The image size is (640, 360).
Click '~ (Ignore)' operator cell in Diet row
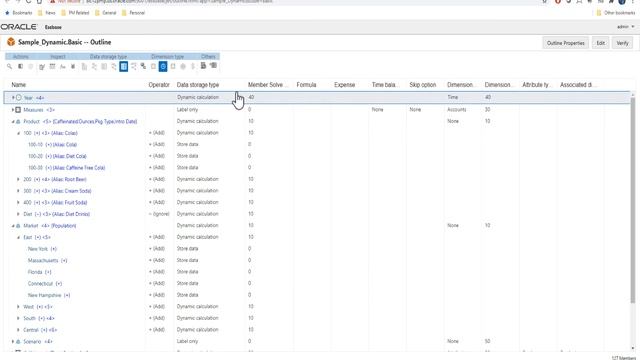[159, 214]
